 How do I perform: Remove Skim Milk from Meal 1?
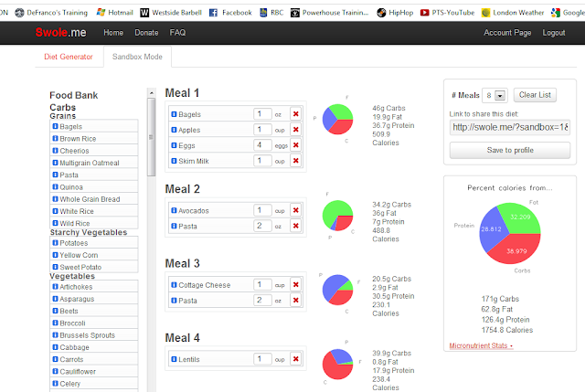[x=296, y=161]
